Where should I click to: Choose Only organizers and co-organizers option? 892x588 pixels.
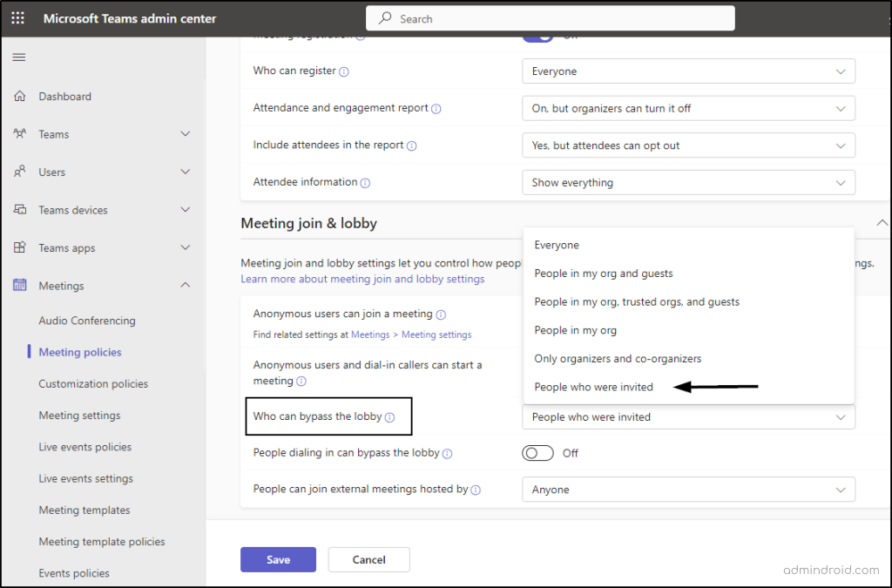618,359
